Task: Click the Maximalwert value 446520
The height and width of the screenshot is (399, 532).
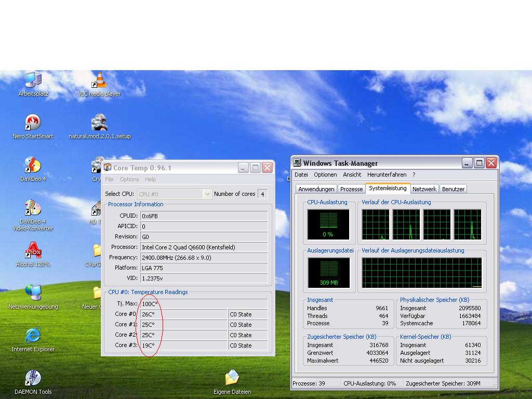Action: click(x=379, y=361)
